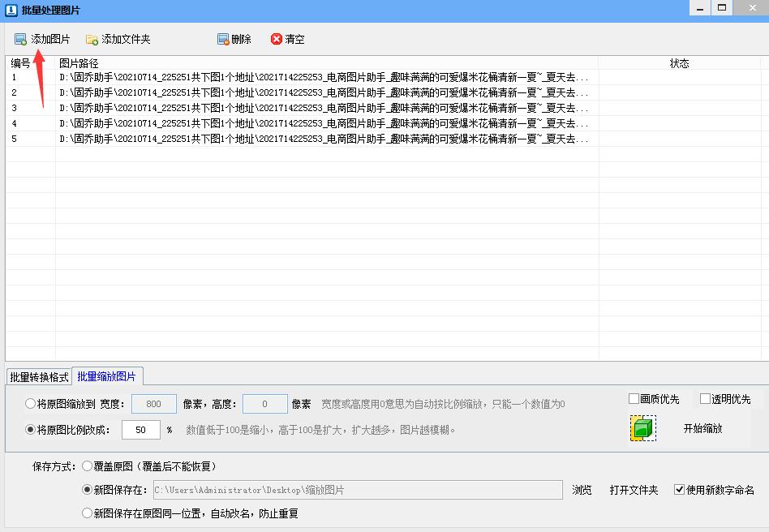
Task: Click the 添加图片 (Add Images) toolbar icon
Action: click(x=19, y=38)
